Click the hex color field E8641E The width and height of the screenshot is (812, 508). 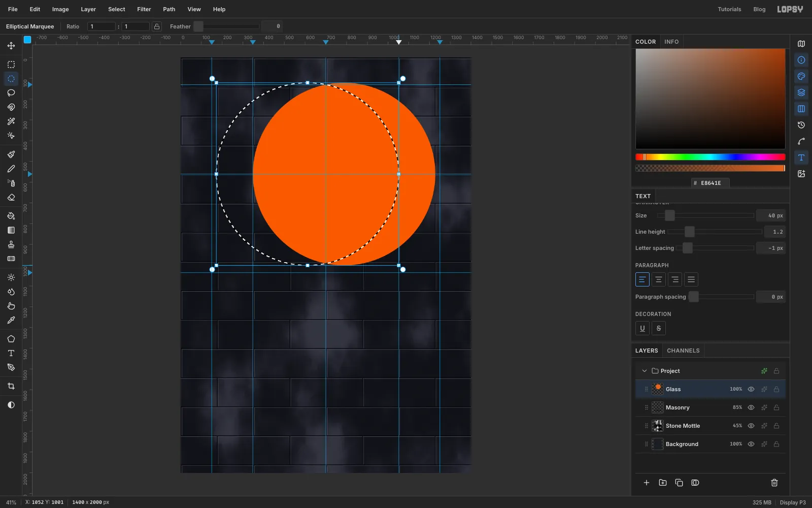pyautogui.click(x=710, y=183)
